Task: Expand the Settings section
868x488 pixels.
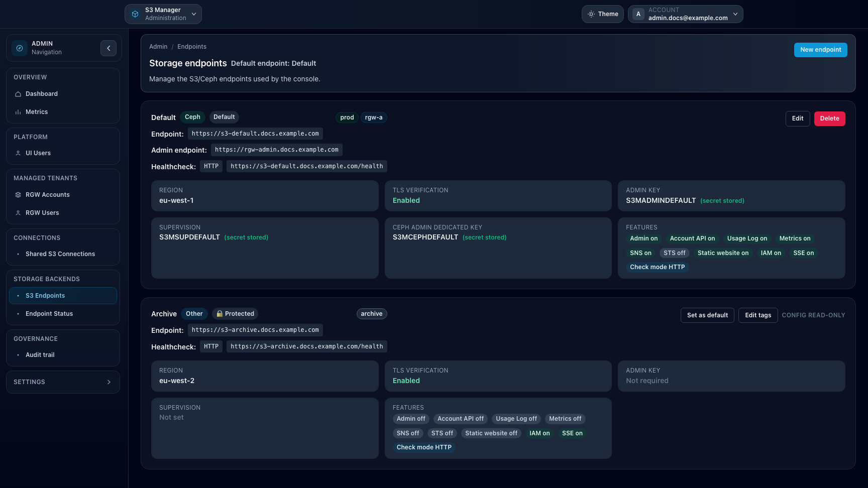Action: tap(63, 382)
